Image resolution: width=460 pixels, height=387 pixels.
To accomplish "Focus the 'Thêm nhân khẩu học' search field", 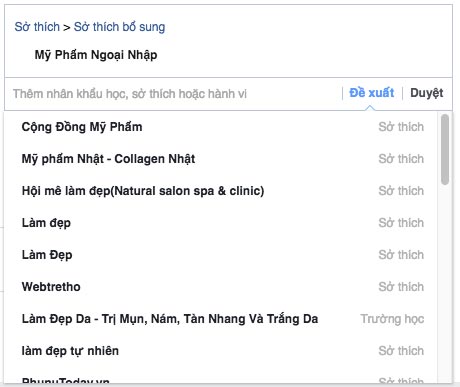I will [173, 94].
